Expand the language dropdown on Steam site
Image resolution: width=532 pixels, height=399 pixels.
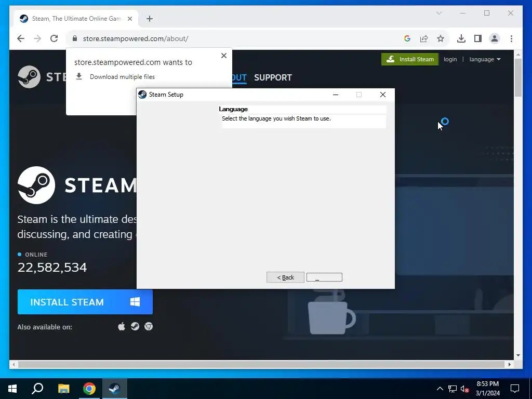tap(485, 59)
